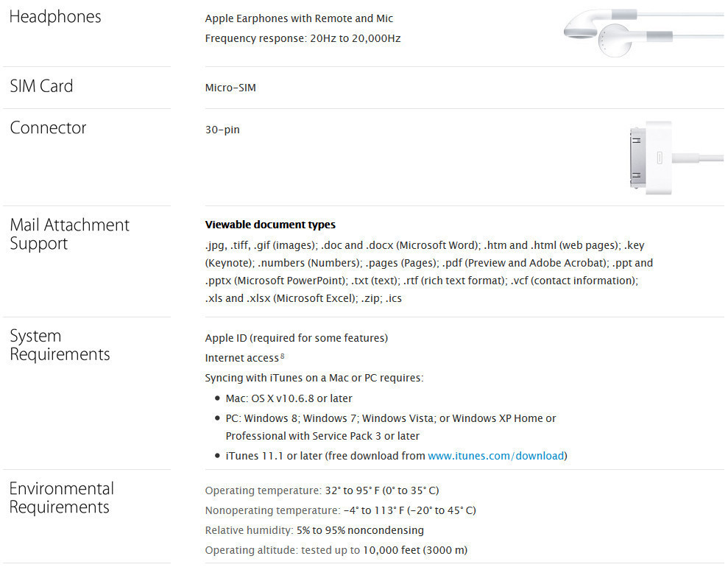The image size is (728, 570).
Task: Click the Operating temperature line
Action: pos(322,490)
